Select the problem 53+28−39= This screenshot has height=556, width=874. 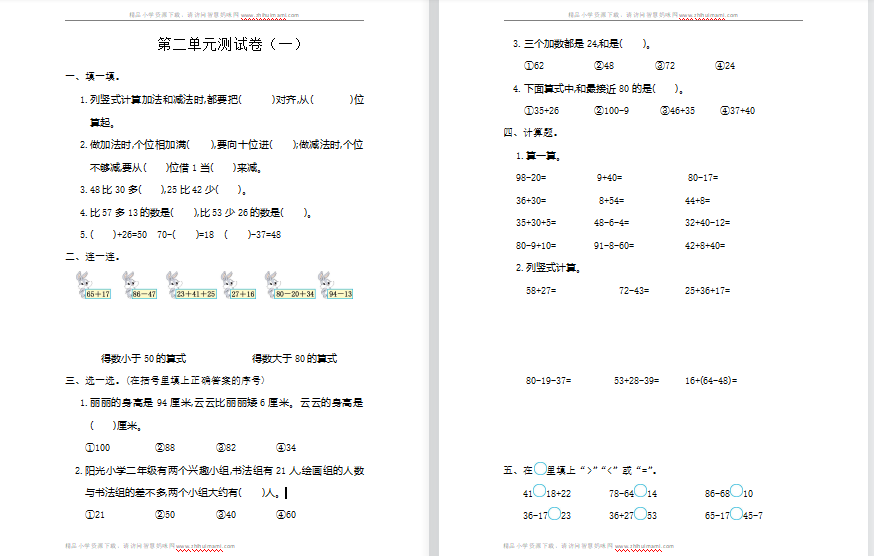pos(637,381)
